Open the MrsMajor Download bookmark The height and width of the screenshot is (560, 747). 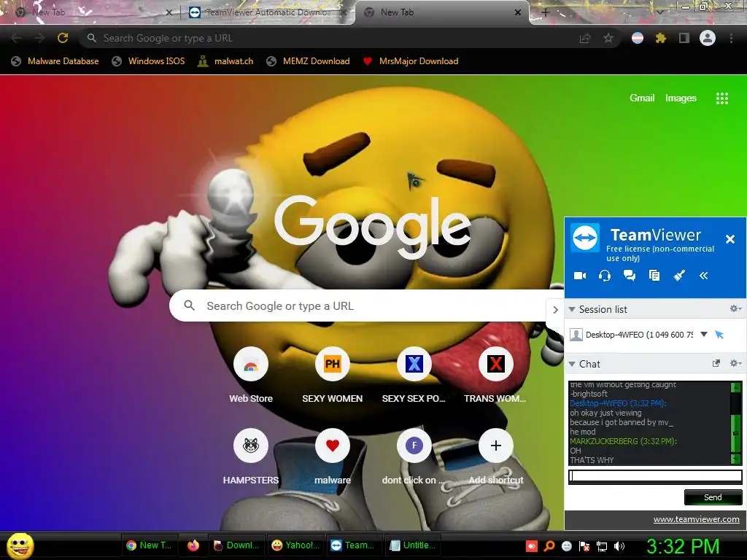[411, 61]
